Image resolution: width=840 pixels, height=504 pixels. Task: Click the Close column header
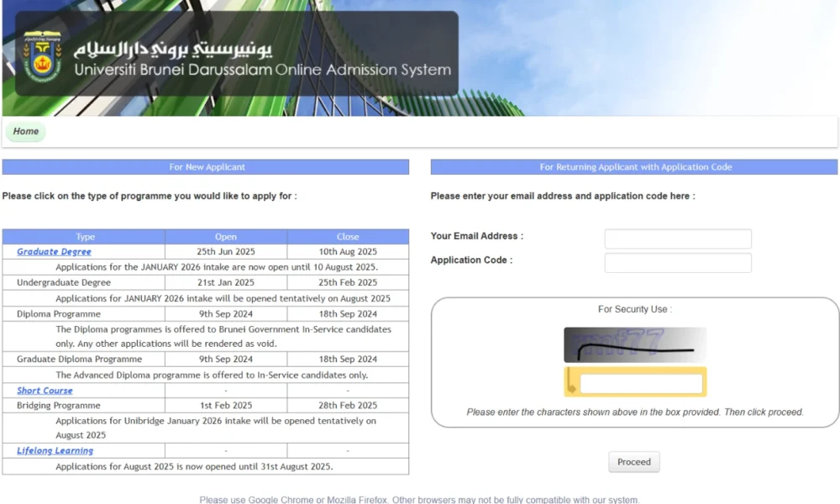(x=348, y=237)
